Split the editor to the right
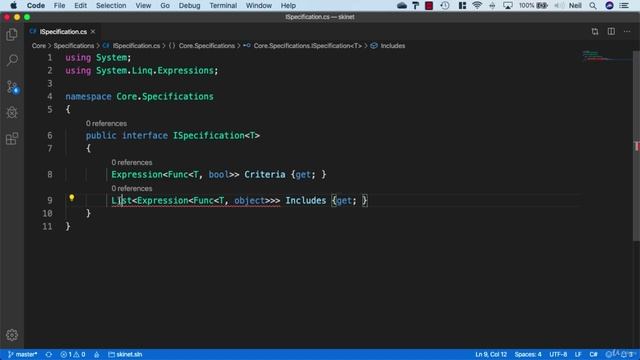This screenshot has width=640, height=360. 611,31
